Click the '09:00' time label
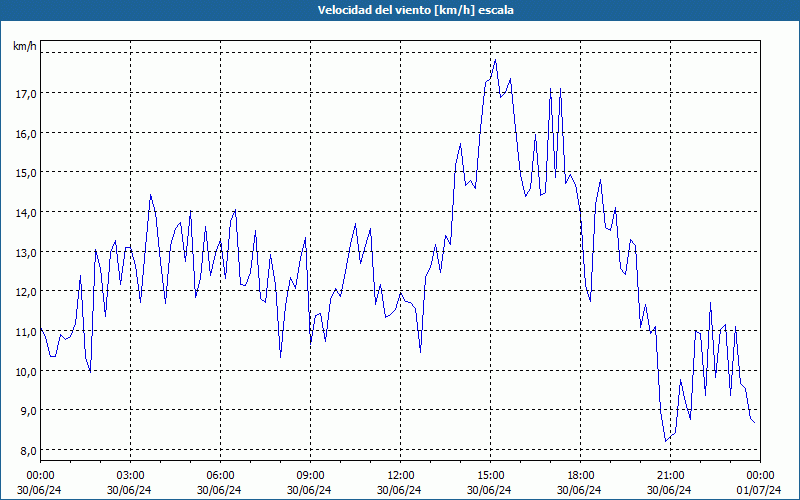Viewport: 800px width, 500px height. 311,476
